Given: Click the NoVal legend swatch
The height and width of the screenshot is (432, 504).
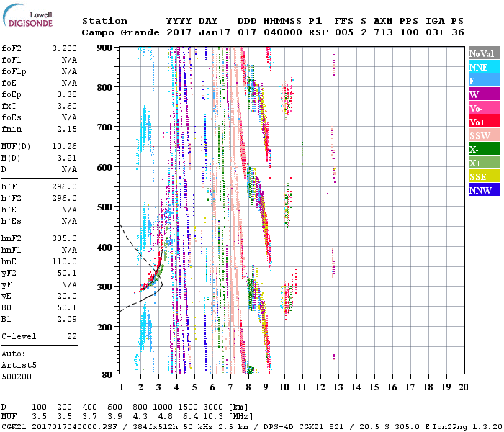Looking at the screenshot, I should tap(483, 53).
